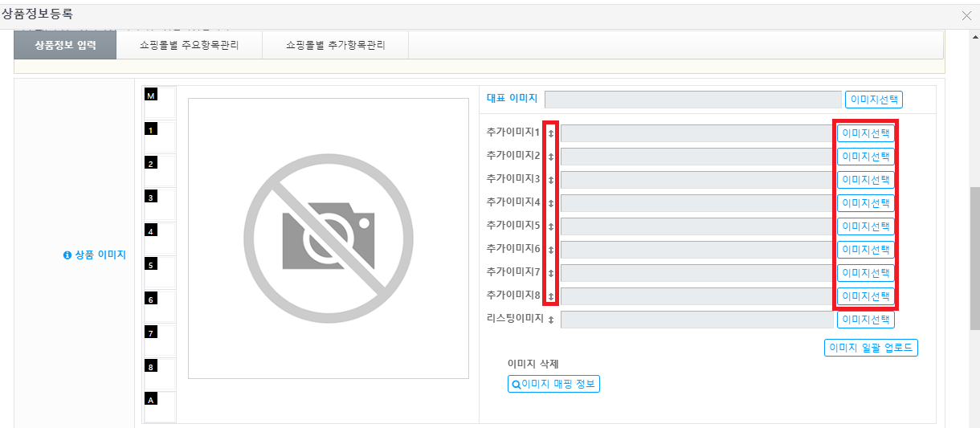Click reorder arrow icon beside 추가이미지8
Screen dimensions: 980x428
pyautogui.click(x=551, y=297)
